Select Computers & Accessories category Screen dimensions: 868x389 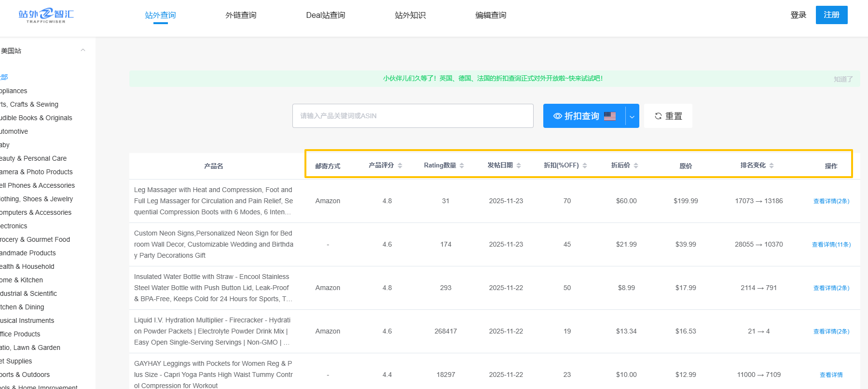pos(36,212)
